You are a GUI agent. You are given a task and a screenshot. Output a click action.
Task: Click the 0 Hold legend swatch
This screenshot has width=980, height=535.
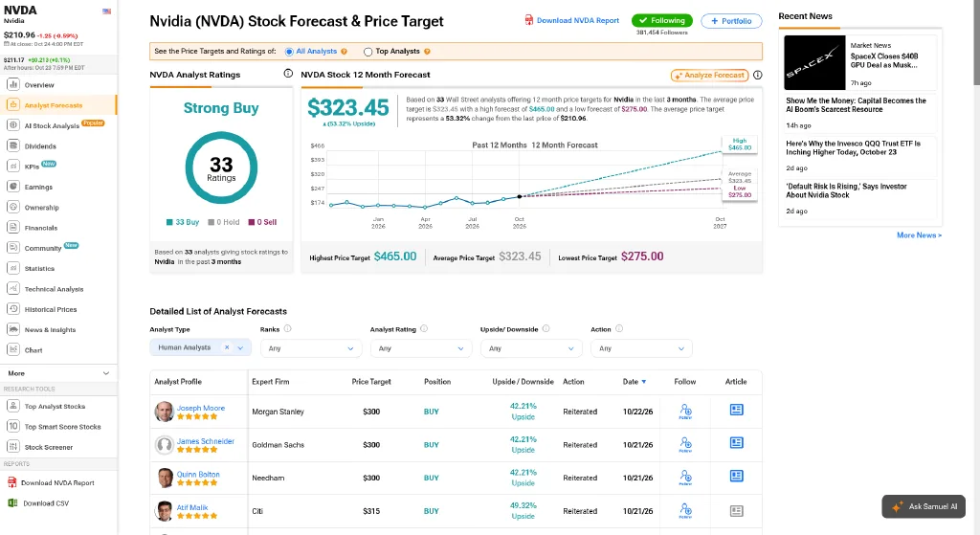pyautogui.click(x=212, y=222)
